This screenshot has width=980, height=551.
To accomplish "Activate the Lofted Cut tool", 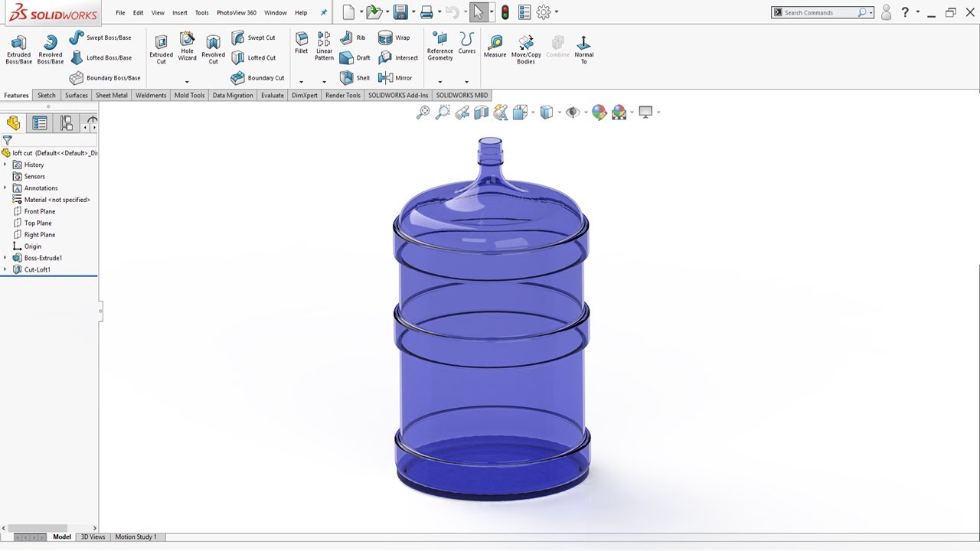I will [x=253, y=57].
